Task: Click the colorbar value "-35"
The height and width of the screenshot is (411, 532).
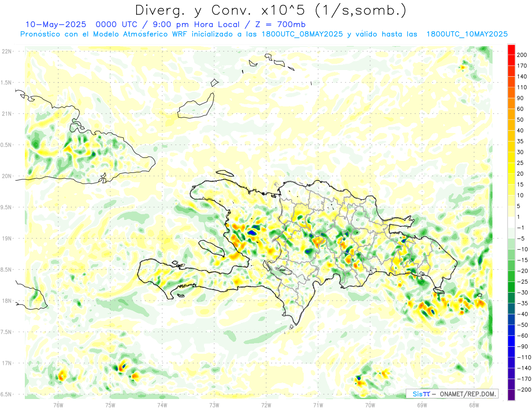Action: click(x=523, y=304)
